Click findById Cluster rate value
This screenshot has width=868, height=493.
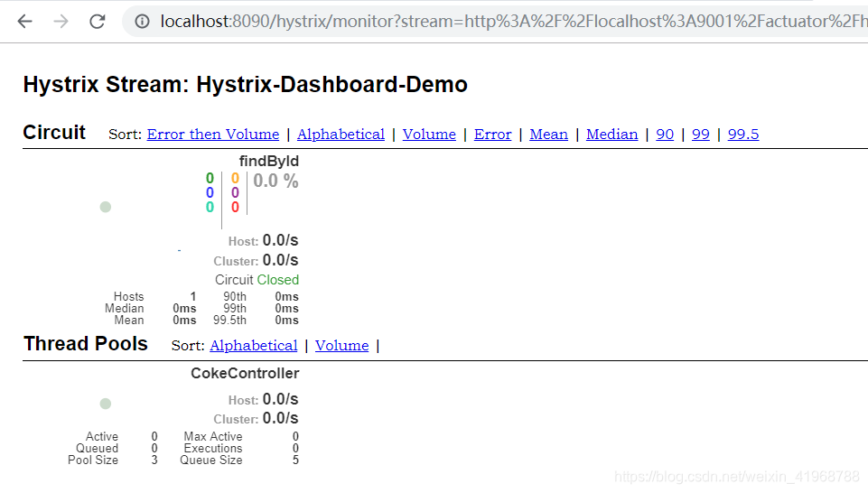click(280, 260)
